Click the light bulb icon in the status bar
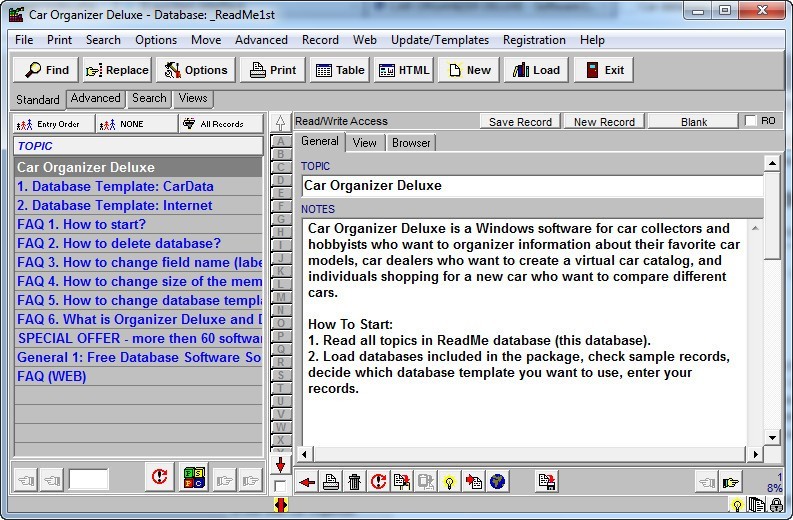Image resolution: width=793 pixels, height=520 pixels. [x=737, y=505]
